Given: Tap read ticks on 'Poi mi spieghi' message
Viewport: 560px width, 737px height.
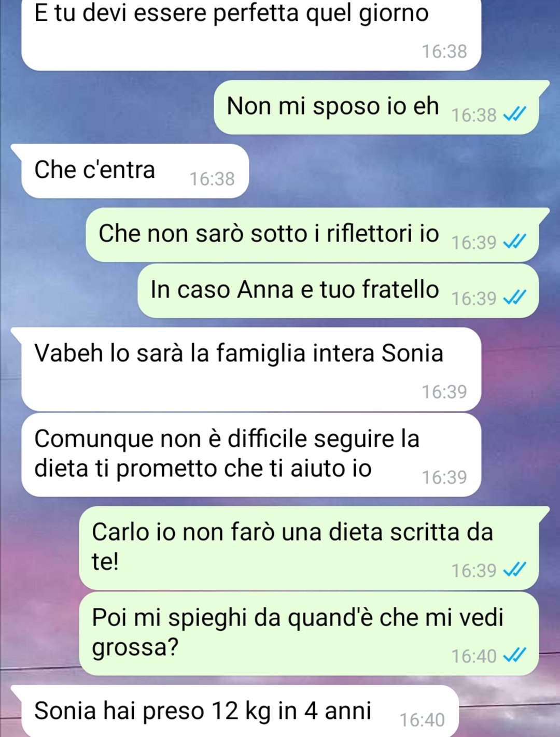Looking at the screenshot, I should 515,655.
